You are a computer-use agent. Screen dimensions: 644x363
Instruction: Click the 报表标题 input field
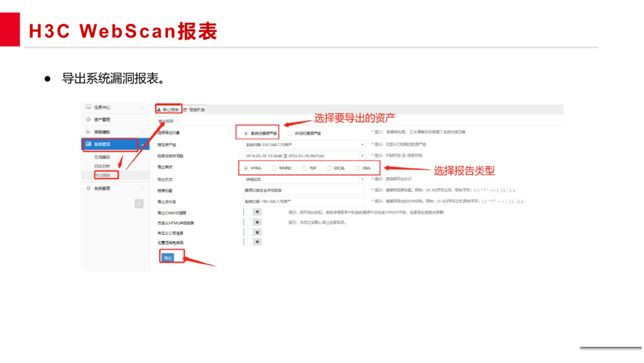[x=304, y=190]
